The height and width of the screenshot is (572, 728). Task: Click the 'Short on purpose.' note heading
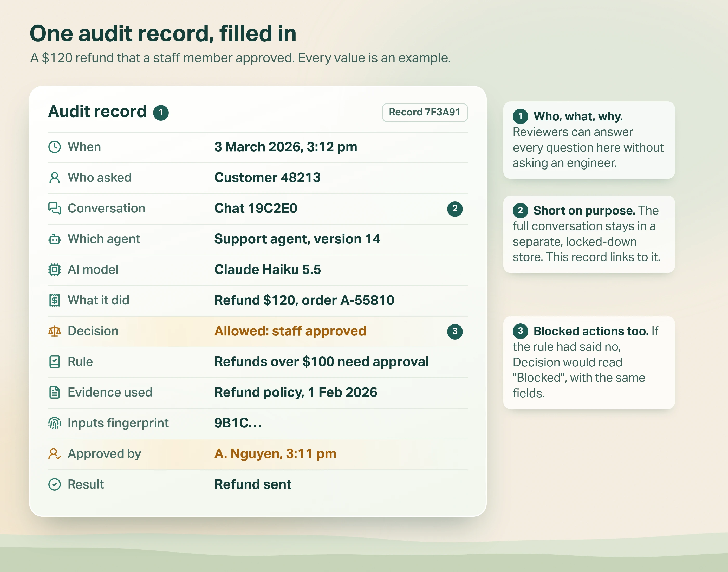[584, 211]
